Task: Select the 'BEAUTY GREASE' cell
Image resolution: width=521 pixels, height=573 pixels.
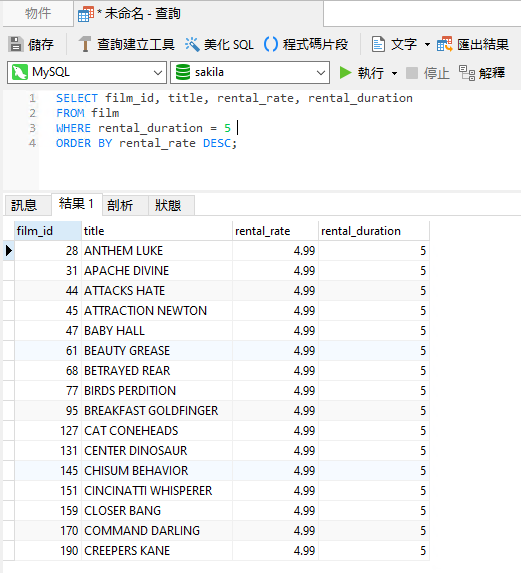Action: [157, 351]
